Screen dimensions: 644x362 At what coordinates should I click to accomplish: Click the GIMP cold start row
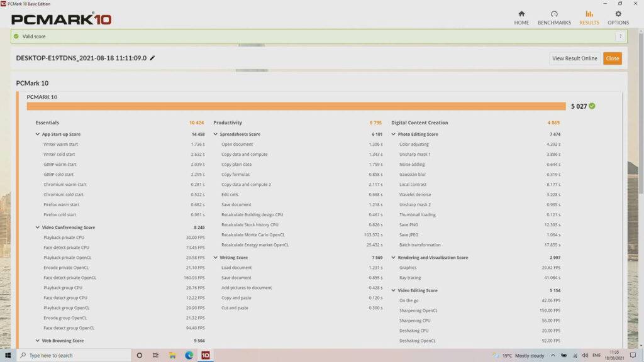(124, 175)
